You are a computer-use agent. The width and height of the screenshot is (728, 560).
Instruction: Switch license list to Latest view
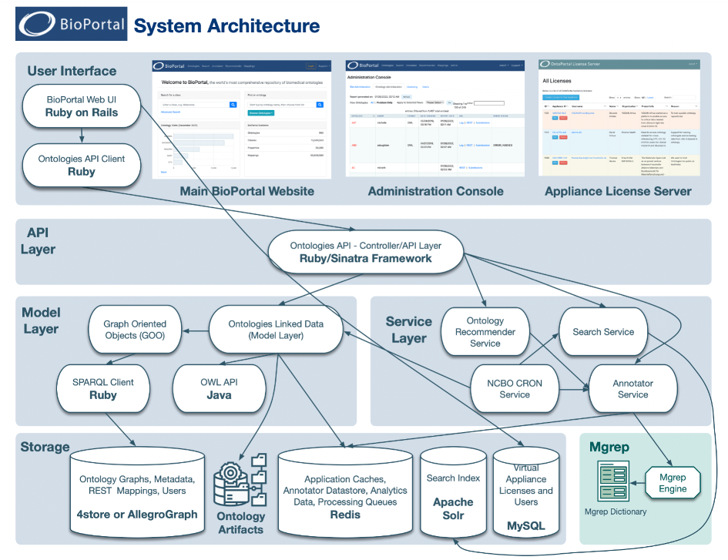(649, 97)
